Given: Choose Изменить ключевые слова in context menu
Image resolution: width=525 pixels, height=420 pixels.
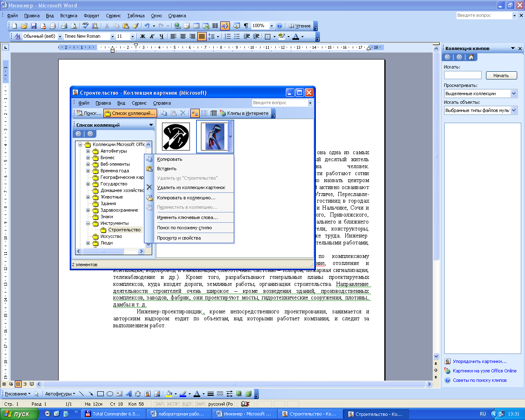Looking at the screenshot, I should pos(189,217).
